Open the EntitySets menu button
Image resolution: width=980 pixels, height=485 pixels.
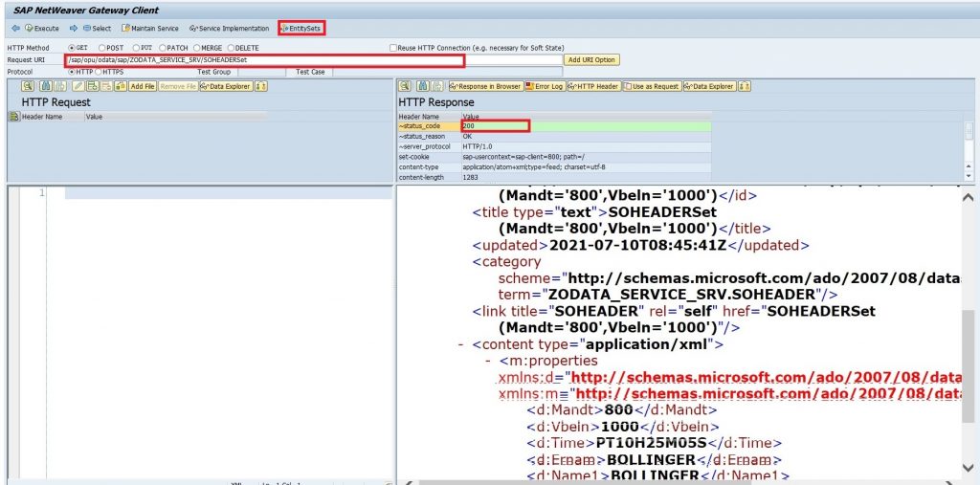[x=301, y=28]
